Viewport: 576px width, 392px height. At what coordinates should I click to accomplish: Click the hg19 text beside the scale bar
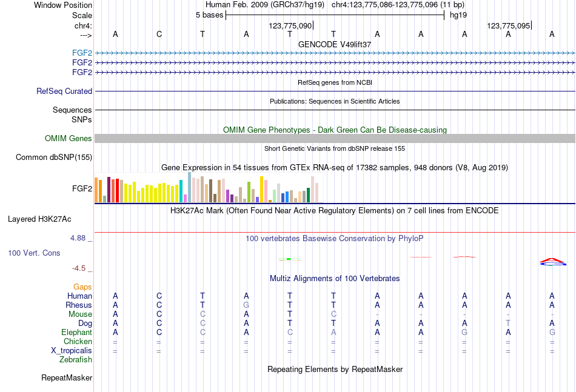coord(458,15)
